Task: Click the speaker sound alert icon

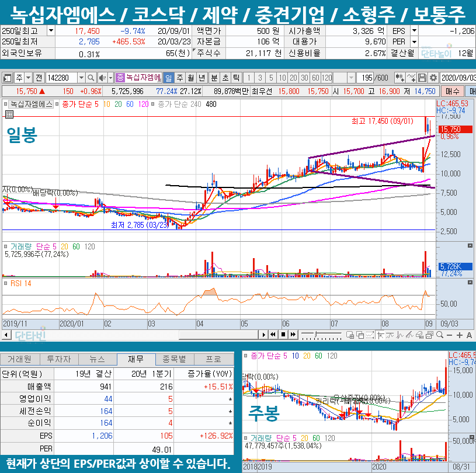Action: 102,78
